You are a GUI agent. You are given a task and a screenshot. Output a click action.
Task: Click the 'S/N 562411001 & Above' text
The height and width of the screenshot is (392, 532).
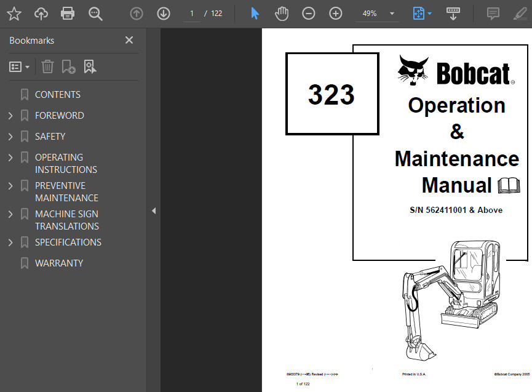coord(456,210)
